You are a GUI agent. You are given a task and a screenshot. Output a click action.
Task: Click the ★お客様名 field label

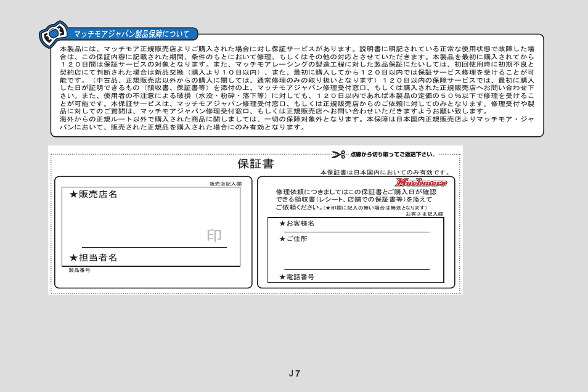(x=296, y=224)
